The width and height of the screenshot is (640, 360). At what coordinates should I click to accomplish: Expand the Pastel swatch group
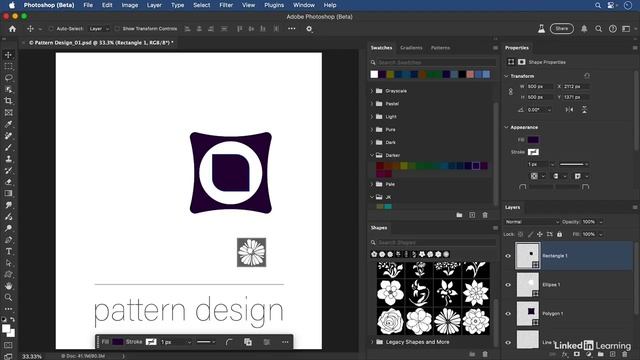pos(372,104)
